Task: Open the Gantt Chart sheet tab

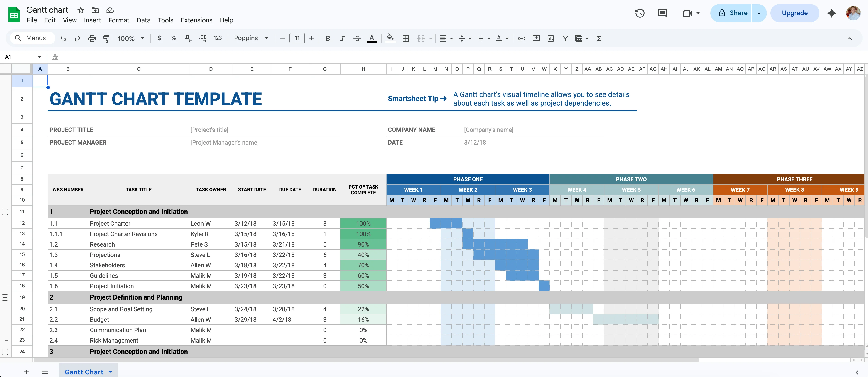Action: [84, 372]
